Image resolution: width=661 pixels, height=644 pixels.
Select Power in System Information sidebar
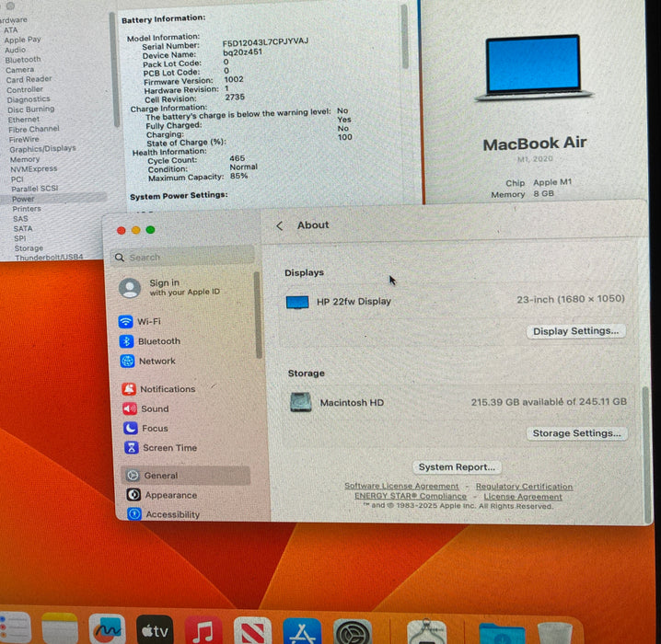tap(23, 199)
